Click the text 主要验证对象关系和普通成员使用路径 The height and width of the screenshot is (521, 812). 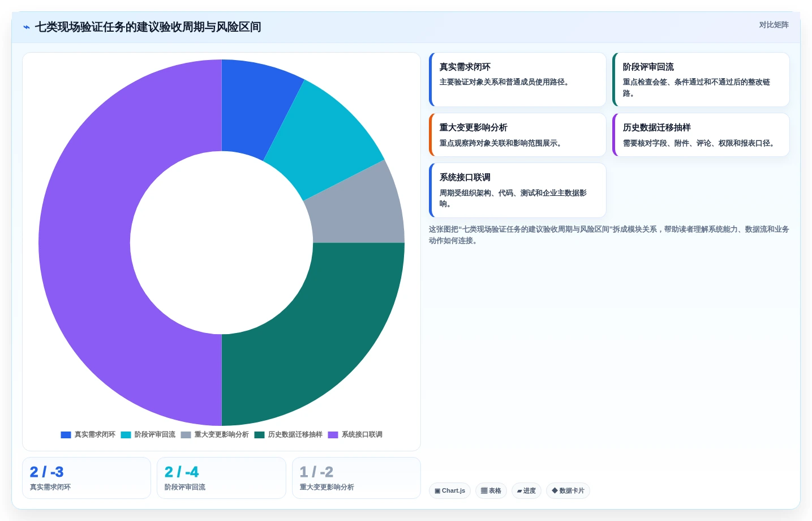point(504,82)
